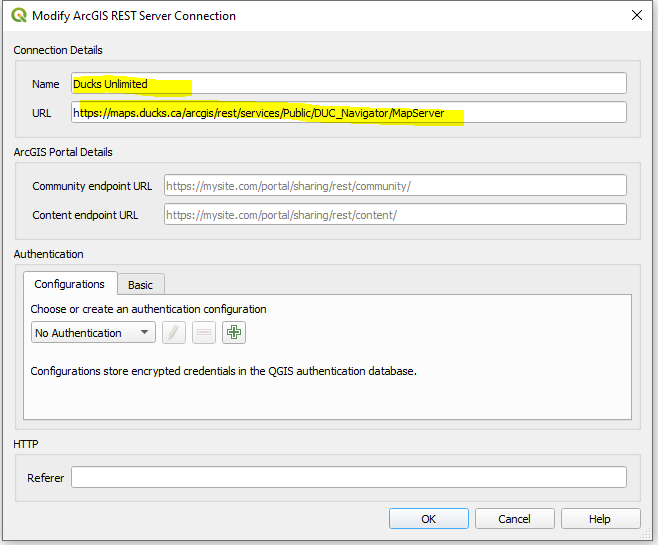This screenshot has height=545, width=658.
Task: Click the Name field containing Ducks Unlimited
Action: pos(349,83)
